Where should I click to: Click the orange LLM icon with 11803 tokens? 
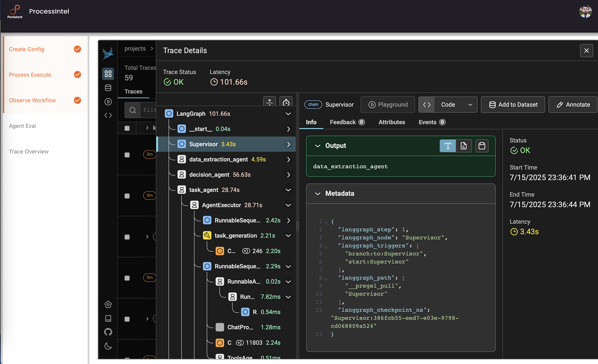pos(220,343)
